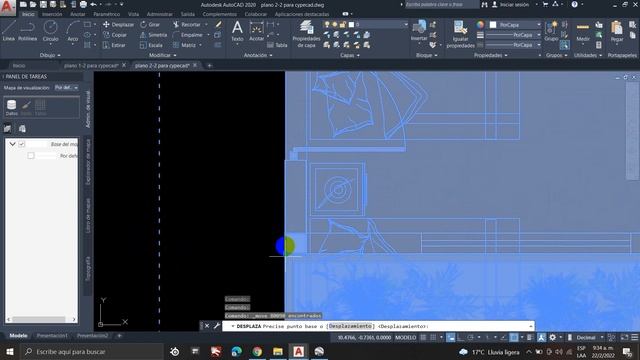
Task: Open the Anotar ribbon tab
Action: coord(78,14)
